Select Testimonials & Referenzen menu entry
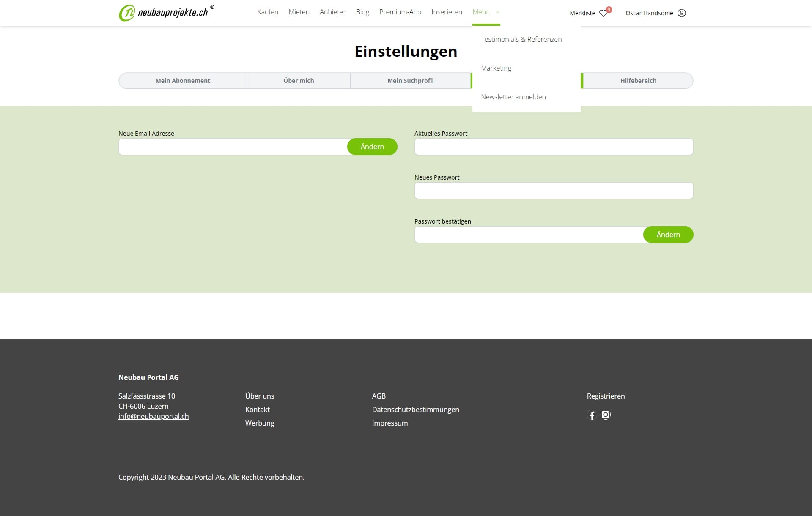This screenshot has width=812, height=516. pos(521,39)
